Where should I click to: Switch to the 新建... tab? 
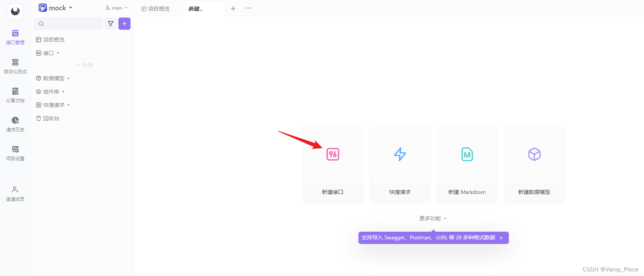coord(204,9)
